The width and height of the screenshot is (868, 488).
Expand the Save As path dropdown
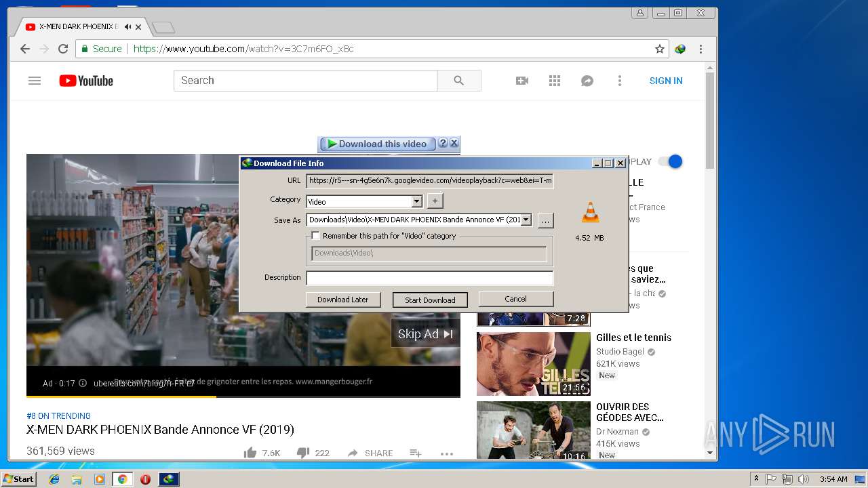pyautogui.click(x=526, y=220)
